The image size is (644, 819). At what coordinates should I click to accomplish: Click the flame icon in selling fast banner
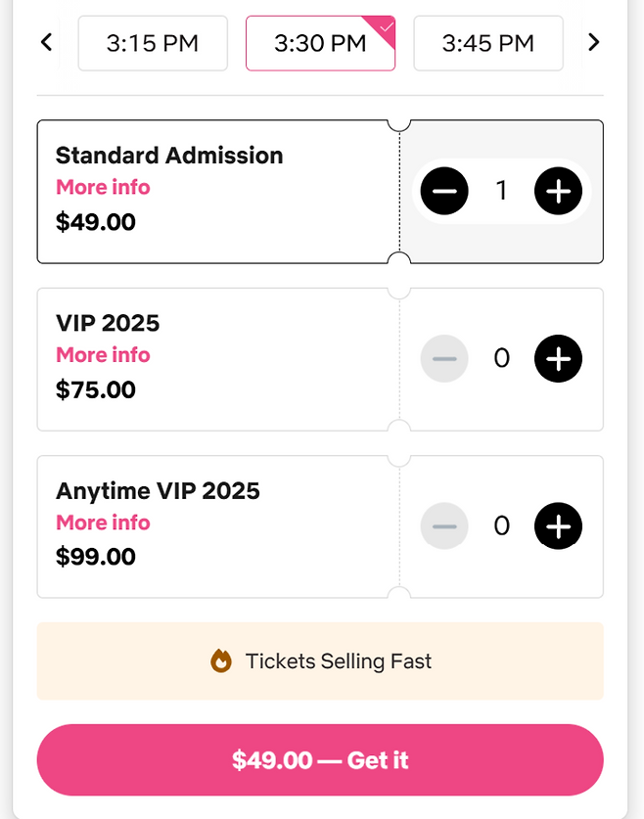click(221, 661)
